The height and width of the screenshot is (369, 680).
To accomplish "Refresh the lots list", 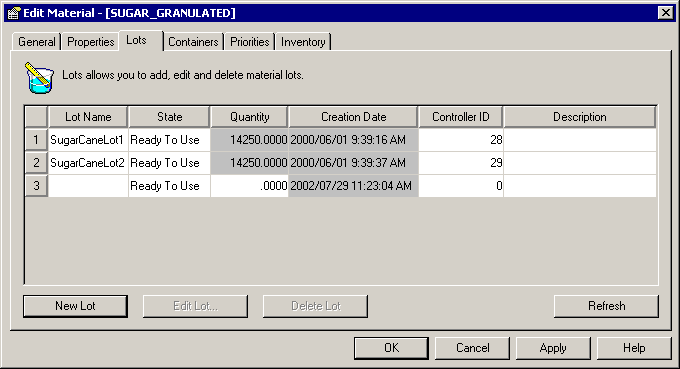I will (606, 306).
